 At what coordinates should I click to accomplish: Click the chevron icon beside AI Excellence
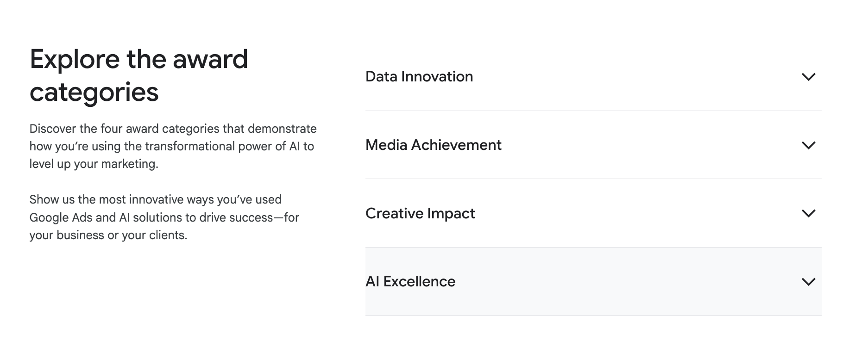click(808, 282)
